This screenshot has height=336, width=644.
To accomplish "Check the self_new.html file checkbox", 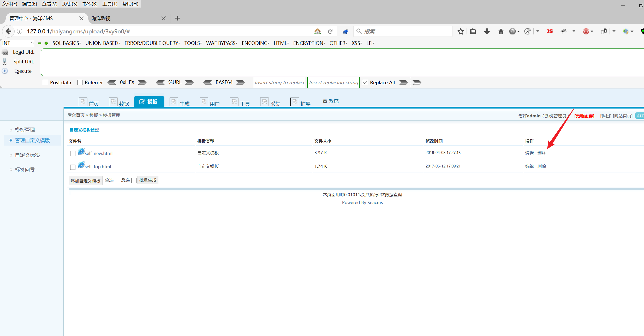I will [x=73, y=153].
